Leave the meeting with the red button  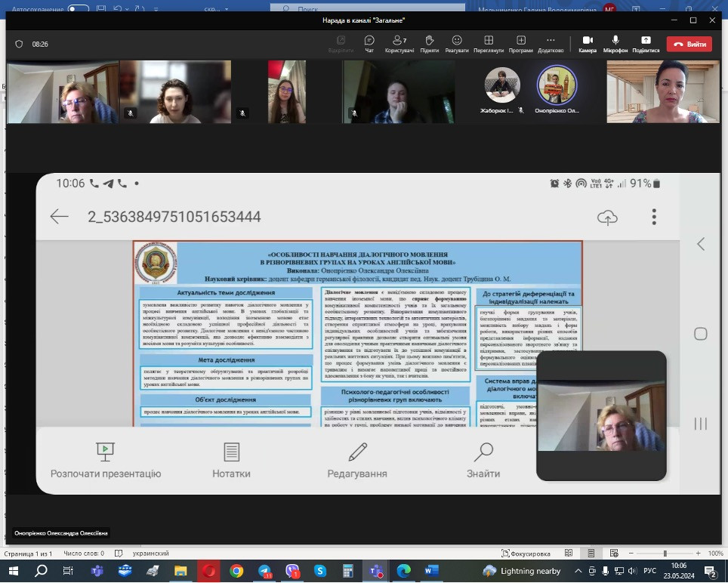[x=689, y=45]
